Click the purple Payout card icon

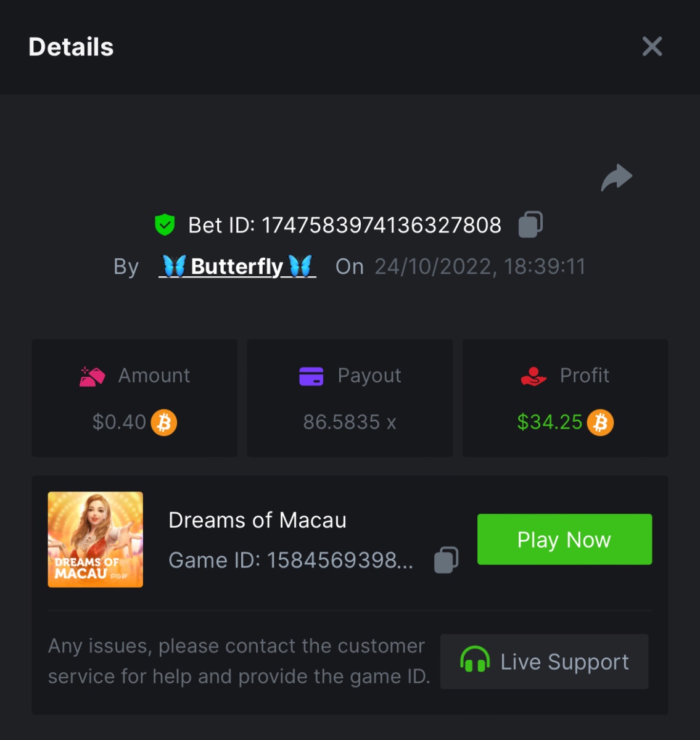[311, 376]
